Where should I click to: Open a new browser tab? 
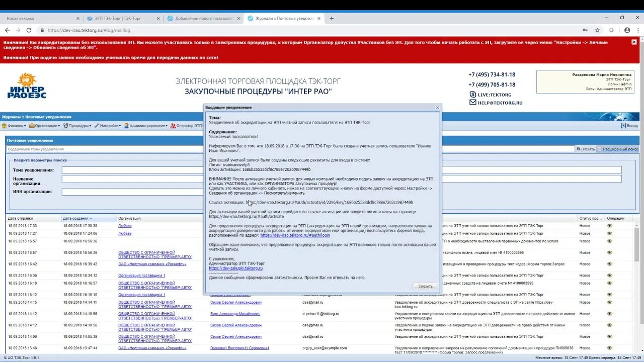point(332,18)
